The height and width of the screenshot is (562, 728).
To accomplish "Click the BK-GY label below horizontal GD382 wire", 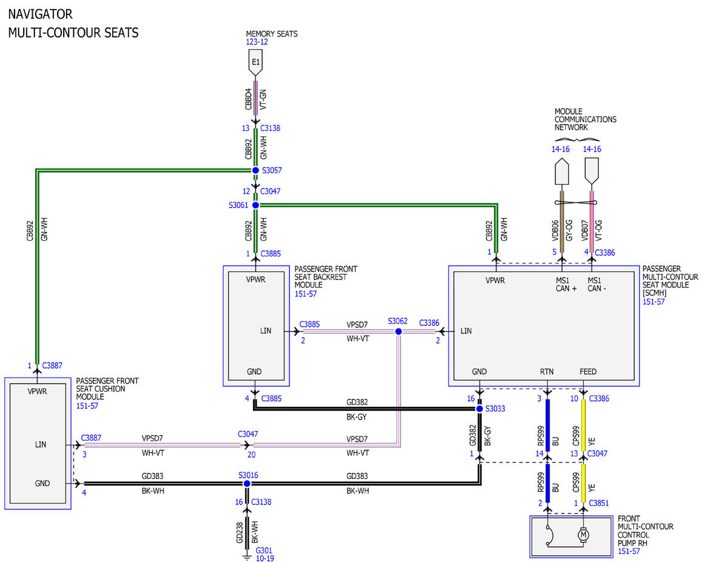I will click(357, 417).
